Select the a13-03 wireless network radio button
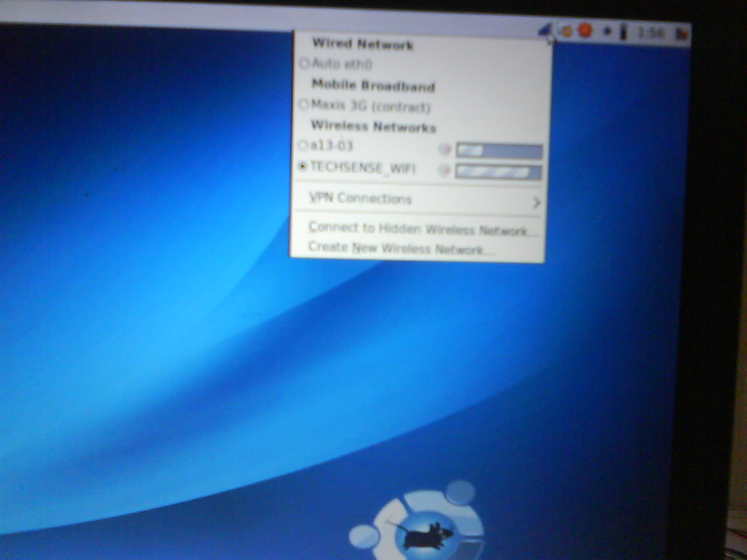Screen dimensions: 747x560 click(303, 145)
